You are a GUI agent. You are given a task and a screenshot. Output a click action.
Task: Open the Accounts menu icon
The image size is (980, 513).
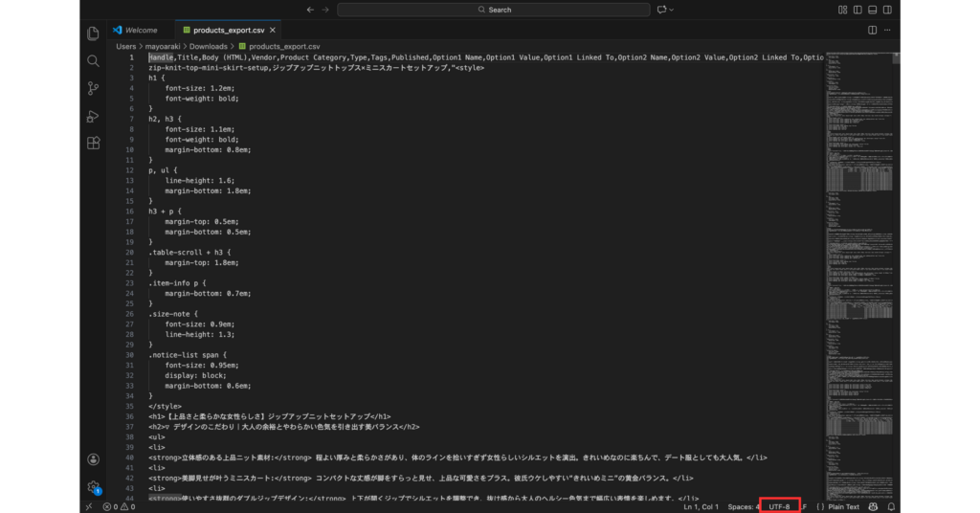pos(93,459)
